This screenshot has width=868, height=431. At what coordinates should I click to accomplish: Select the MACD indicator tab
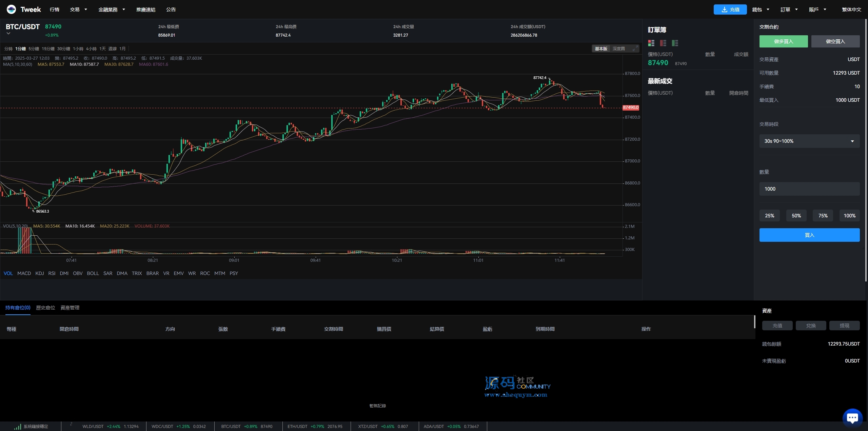click(x=24, y=273)
